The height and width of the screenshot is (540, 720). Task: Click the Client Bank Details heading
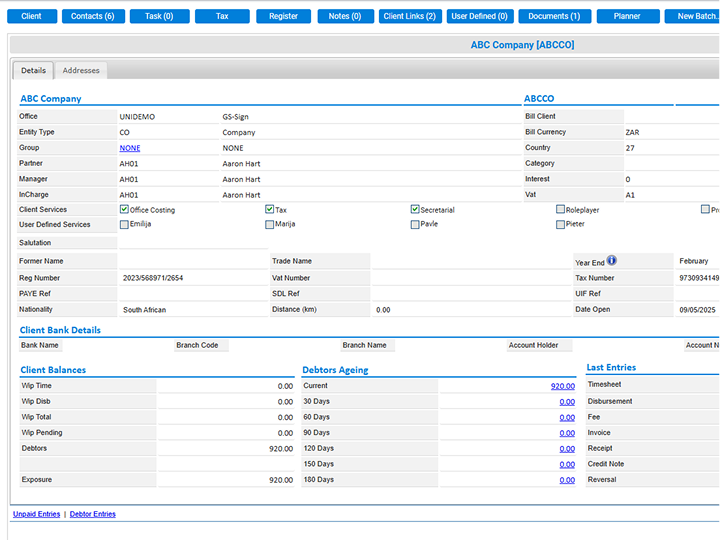coord(60,330)
